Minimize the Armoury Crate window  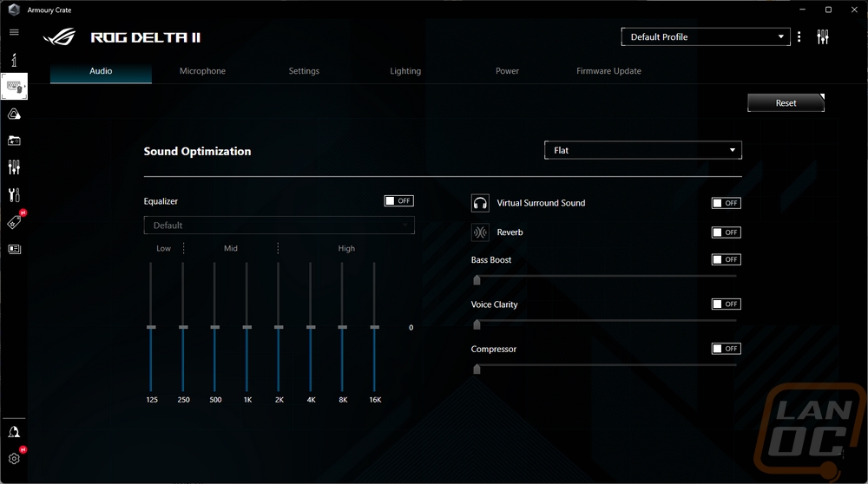(x=802, y=10)
